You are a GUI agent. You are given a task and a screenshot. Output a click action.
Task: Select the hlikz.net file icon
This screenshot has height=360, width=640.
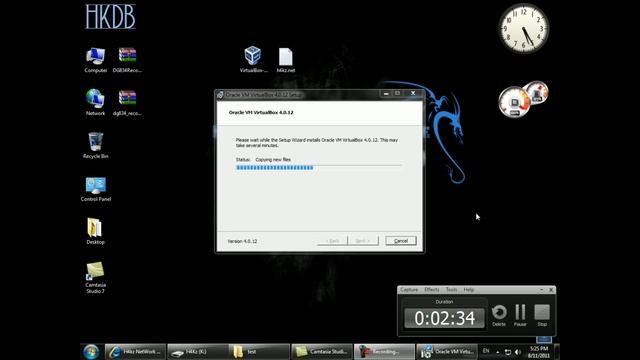[286, 60]
